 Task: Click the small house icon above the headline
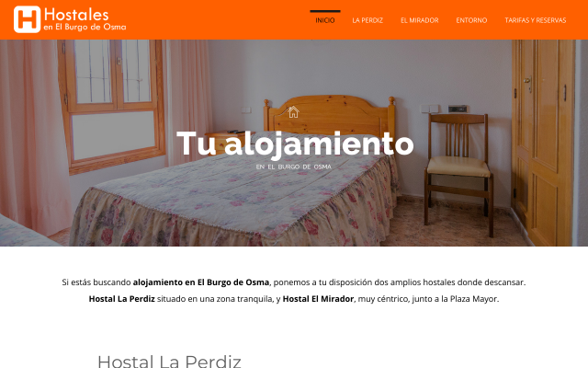(x=293, y=111)
